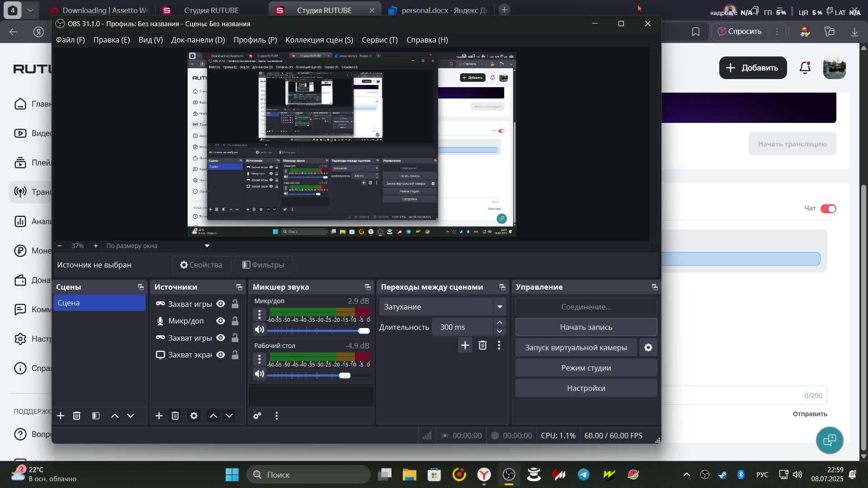Open advanced audio properties gears icon

click(x=257, y=416)
